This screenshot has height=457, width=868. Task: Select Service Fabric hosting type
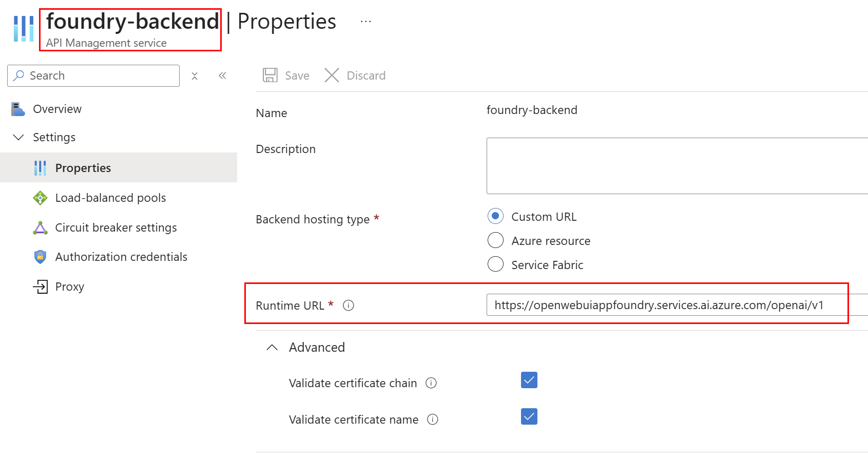(x=495, y=264)
